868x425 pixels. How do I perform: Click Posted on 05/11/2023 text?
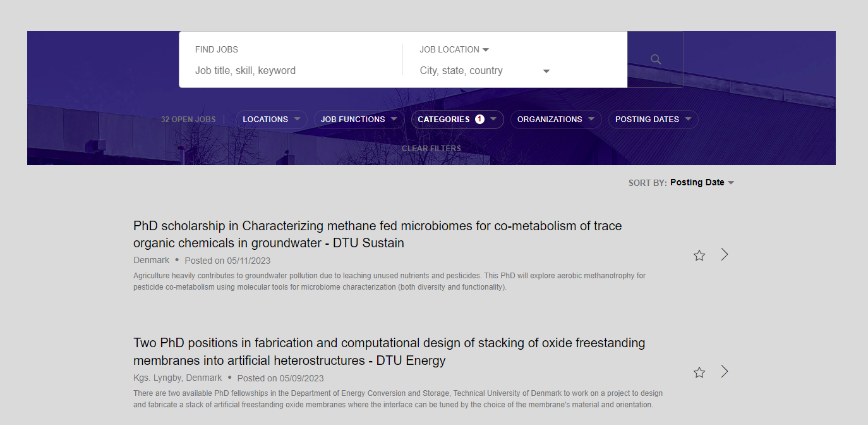click(x=227, y=261)
